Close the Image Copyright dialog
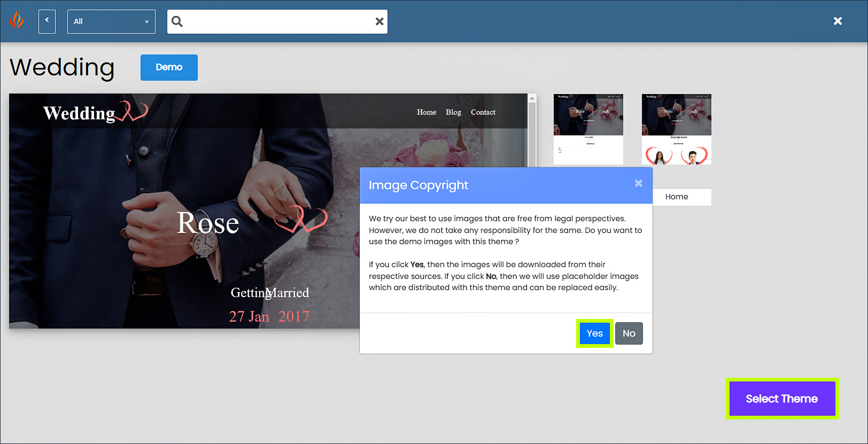 click(638, 183)
